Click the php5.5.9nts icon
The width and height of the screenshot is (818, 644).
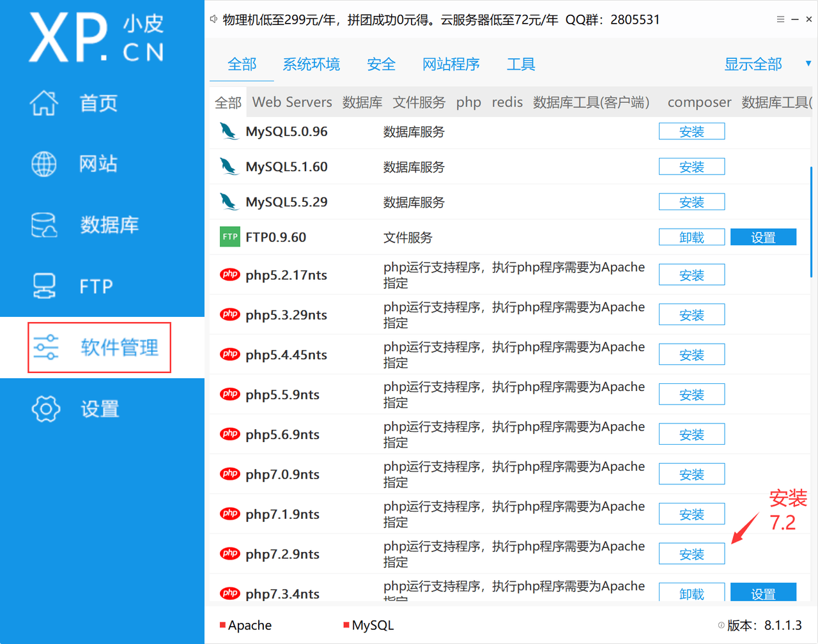230,394
